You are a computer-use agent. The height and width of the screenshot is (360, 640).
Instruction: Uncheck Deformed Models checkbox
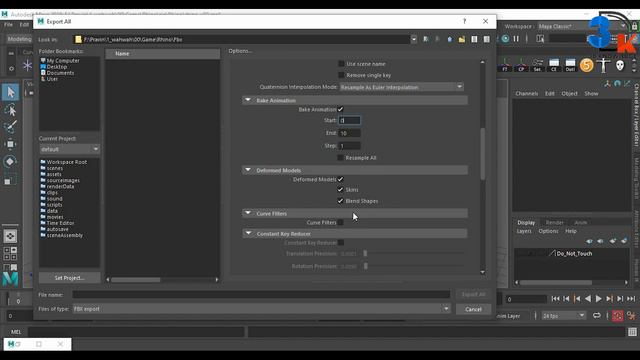[340, 179]
